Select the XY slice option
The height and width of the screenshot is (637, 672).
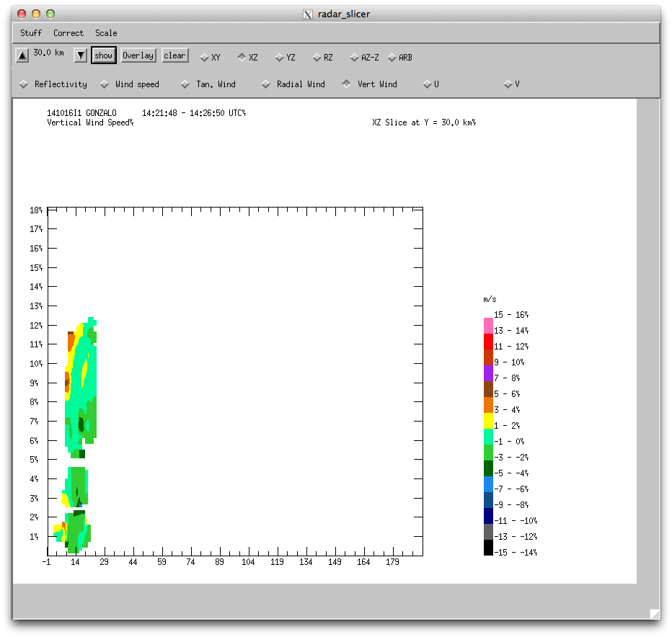pyautogui.click(x=211, y=58)
